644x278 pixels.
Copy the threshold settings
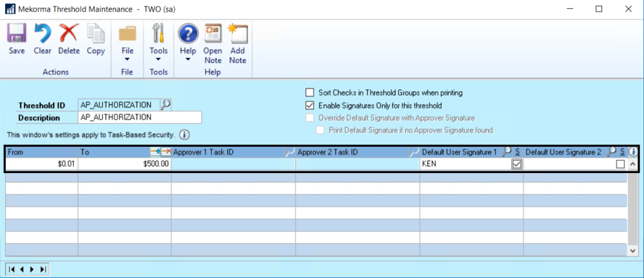pyautogui.click(x=96, y=39)
